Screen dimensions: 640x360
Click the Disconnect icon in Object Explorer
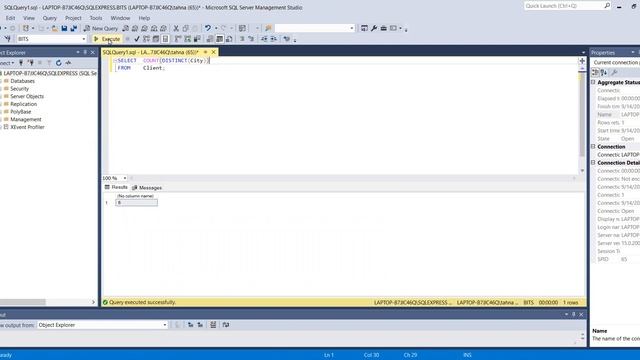point(31,63)
